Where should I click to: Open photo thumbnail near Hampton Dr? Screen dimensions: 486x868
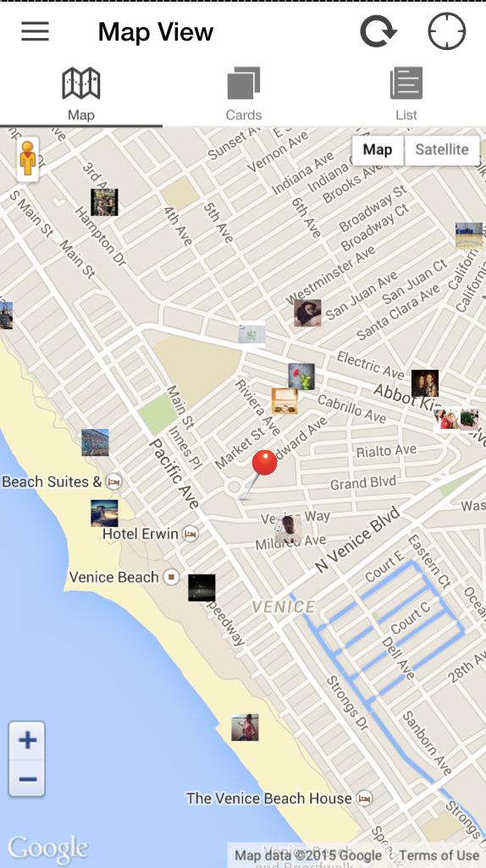coord(104,202)
